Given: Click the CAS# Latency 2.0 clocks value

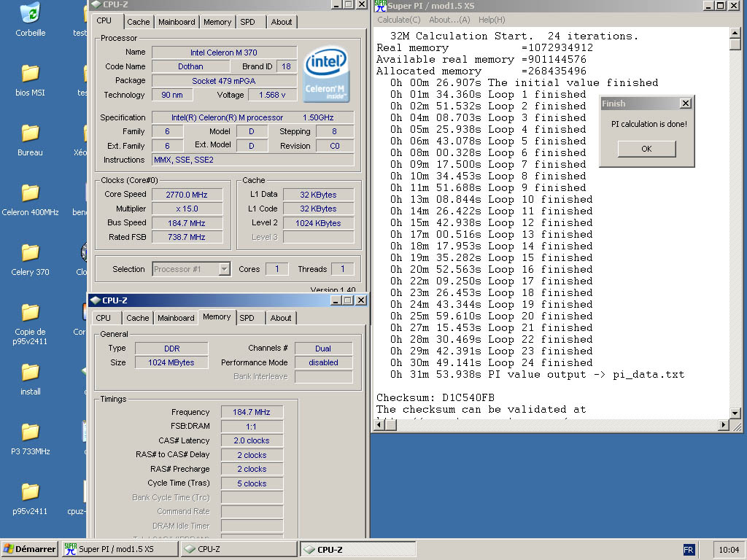Looking at the screenshot, I should (x=252, y=441).
